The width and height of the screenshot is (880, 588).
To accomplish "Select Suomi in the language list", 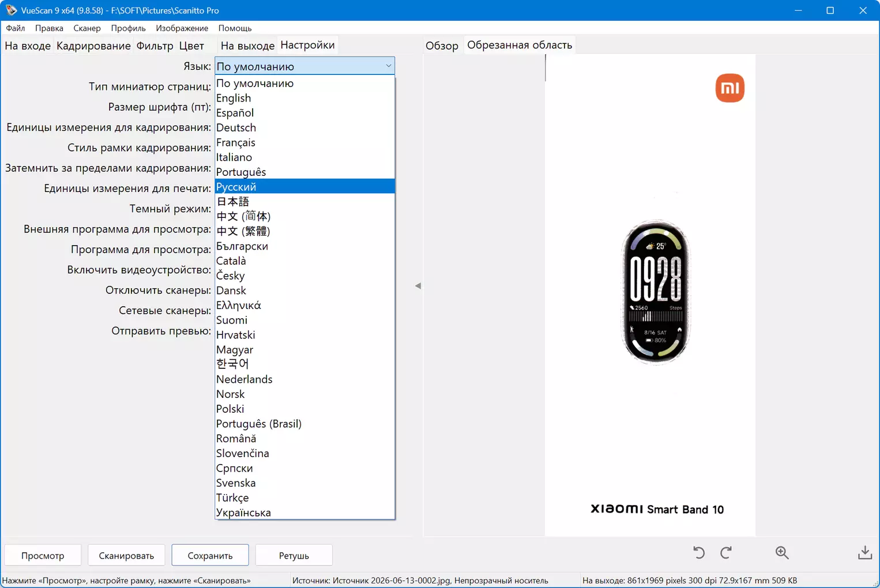I will pyautogui.click(x=304, y=320).
